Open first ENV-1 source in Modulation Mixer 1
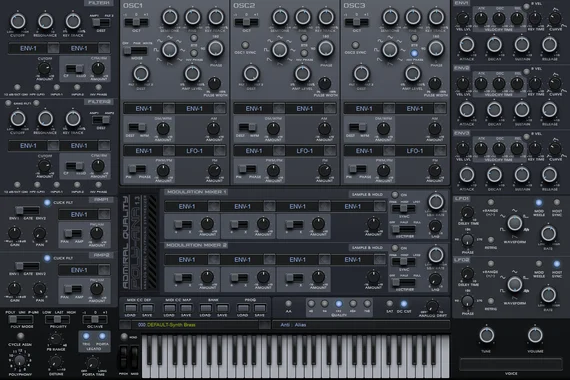 [x=187, y=207]
